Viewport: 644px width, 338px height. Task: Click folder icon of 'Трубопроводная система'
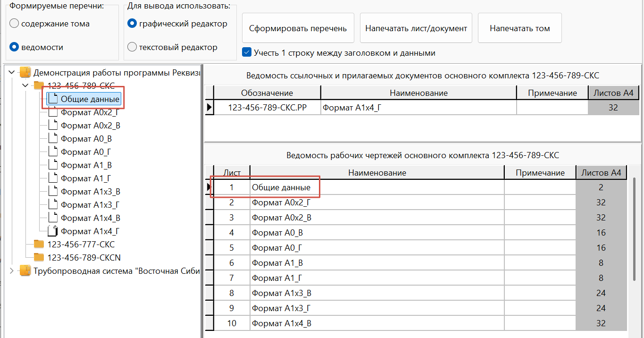coord(25,270)
